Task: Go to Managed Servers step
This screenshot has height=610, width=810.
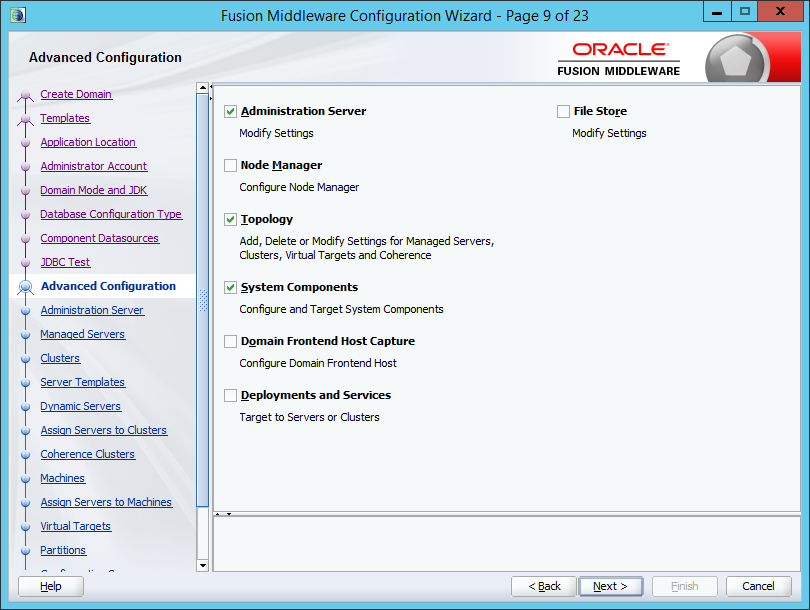Action: point(83,334)
